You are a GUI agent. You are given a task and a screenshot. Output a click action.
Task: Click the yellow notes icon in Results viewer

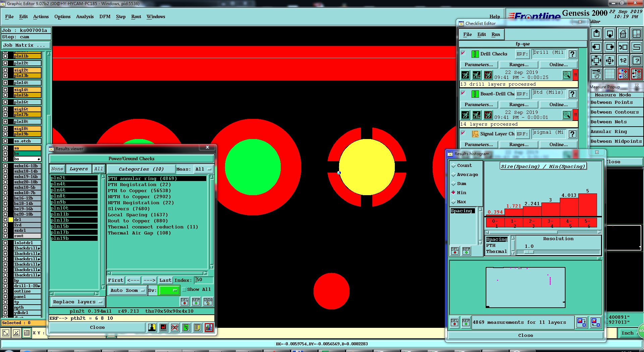[198, 327]
